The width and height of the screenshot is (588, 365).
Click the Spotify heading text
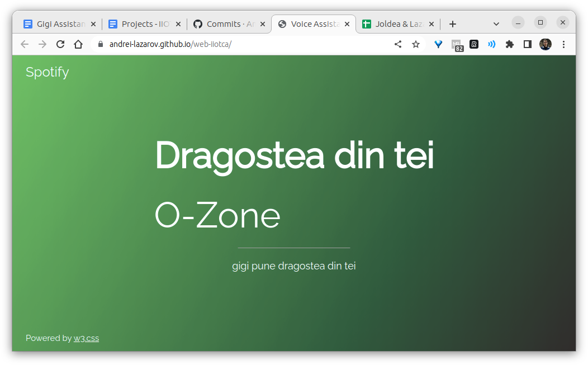[48, 72]
